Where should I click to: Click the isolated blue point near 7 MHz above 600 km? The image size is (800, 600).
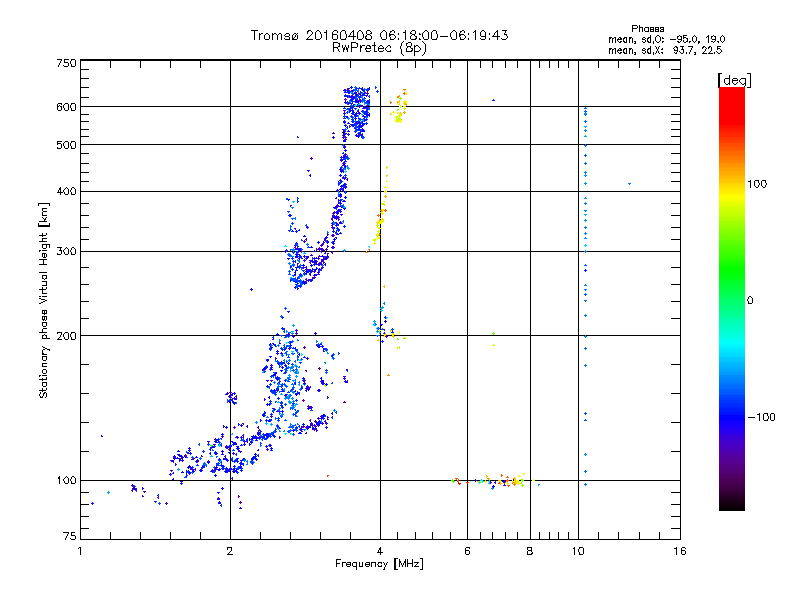[493, 100]
